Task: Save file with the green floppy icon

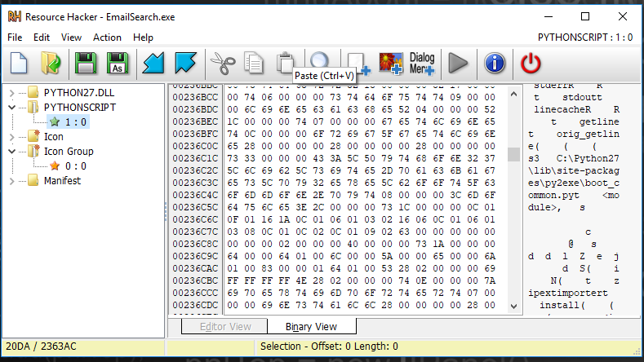Action: 86,64
